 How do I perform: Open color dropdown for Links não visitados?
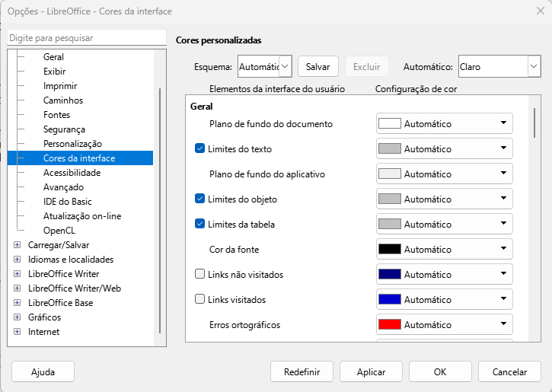(445, 274)
